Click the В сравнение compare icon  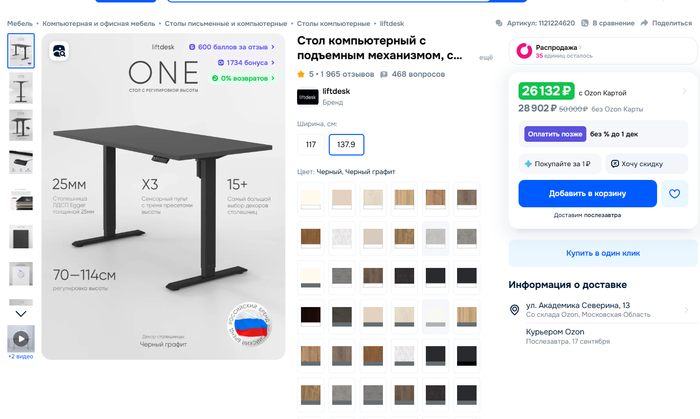point(586,22)
